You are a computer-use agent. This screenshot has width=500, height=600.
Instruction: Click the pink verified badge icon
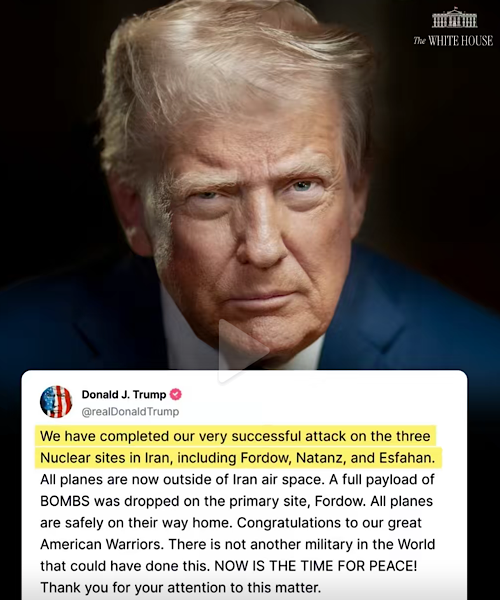[176, 394]
